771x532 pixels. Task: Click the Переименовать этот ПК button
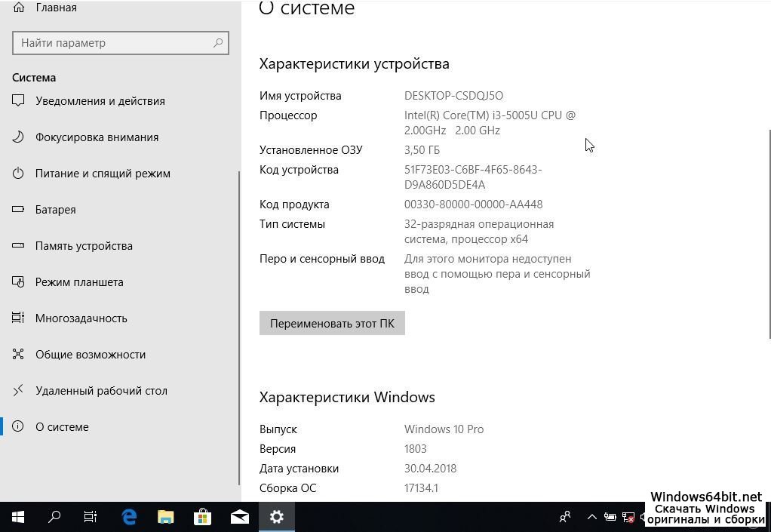[332, 323]
